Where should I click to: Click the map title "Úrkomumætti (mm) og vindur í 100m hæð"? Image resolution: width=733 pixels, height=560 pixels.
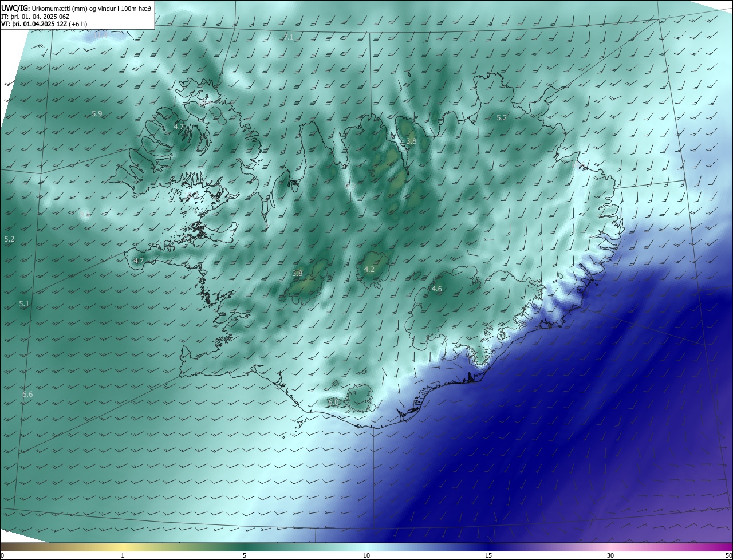pos(92,8)
